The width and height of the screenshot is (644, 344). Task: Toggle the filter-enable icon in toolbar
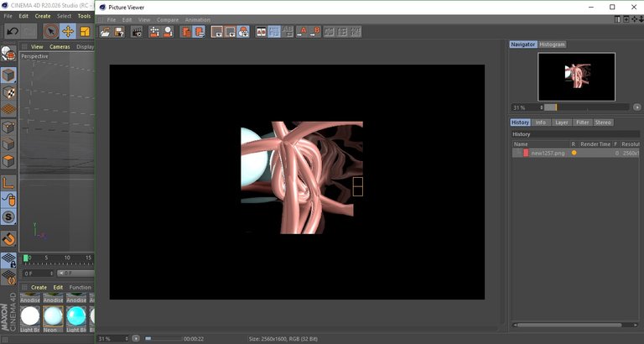243,32
